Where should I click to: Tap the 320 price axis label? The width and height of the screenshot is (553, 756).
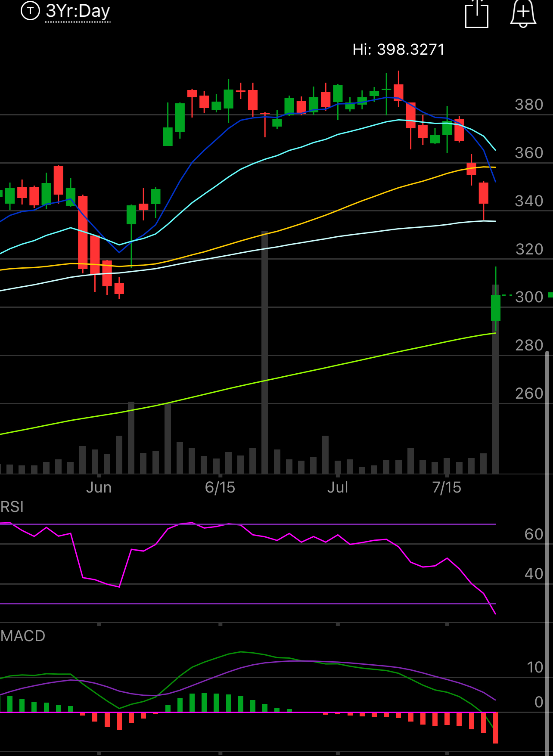coord(529,249)
